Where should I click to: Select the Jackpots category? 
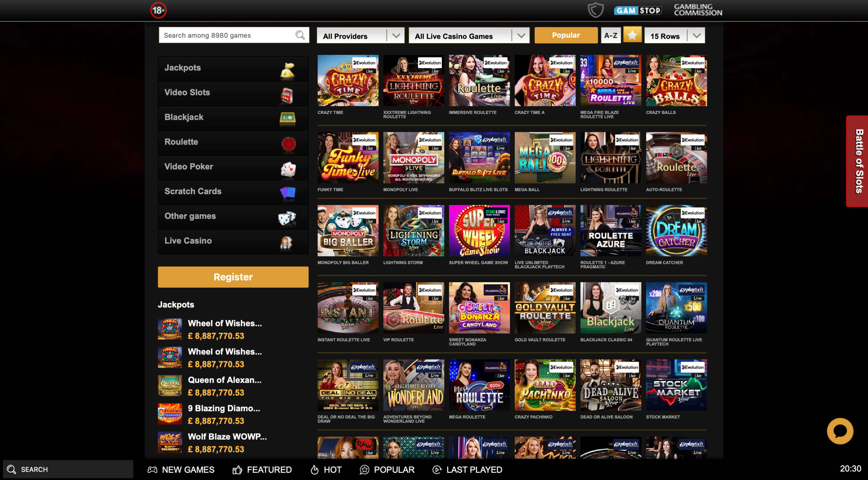(x=233, y=68)
